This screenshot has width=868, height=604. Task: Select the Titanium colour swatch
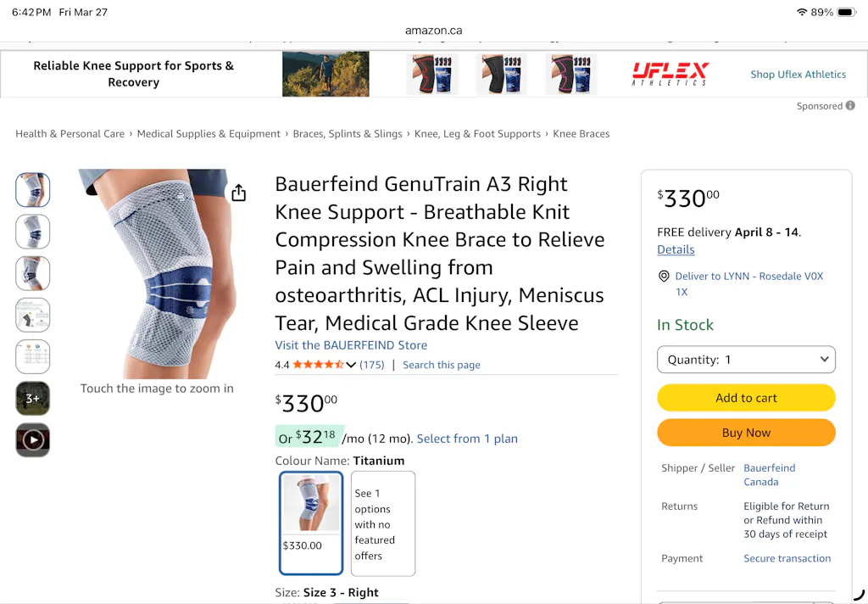(x=311, y=523)
